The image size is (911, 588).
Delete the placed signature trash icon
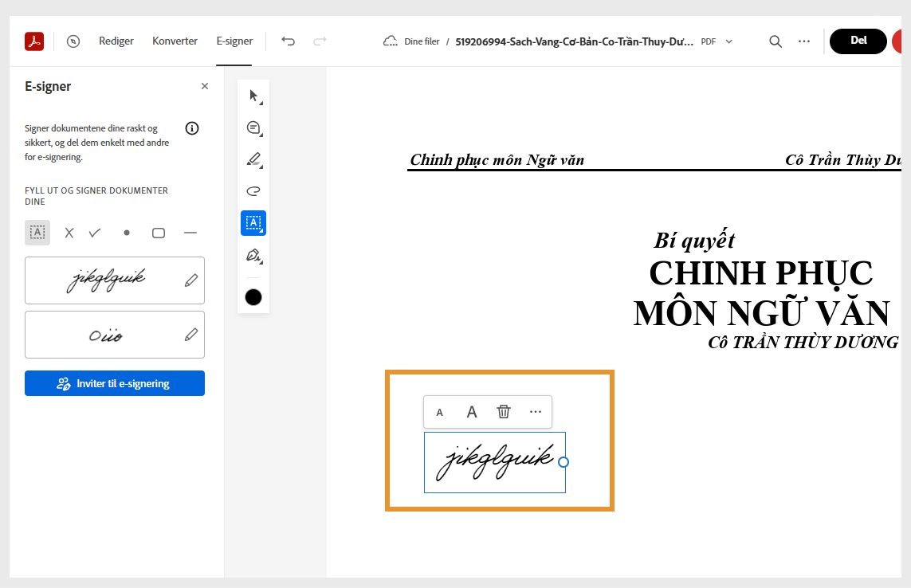click(504, 412)
